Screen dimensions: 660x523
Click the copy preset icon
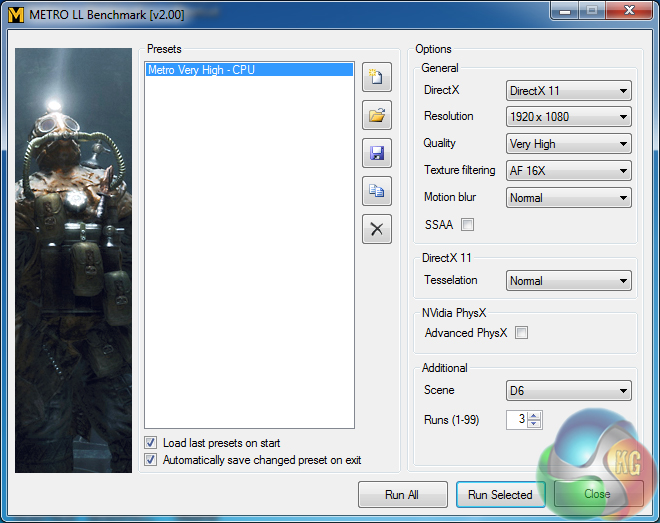pyautogui.click(x=377, y=191)
